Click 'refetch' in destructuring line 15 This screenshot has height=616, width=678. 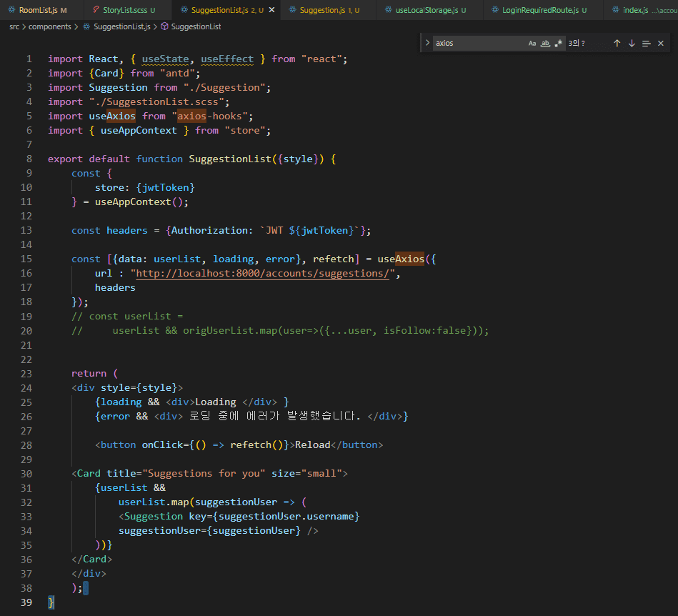[334, 259]
